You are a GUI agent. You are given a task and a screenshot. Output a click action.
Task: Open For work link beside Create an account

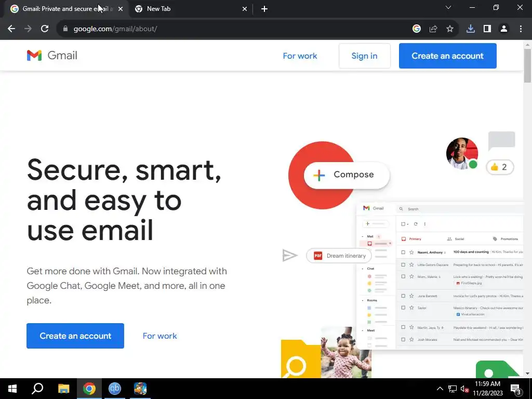coord(159,336)
